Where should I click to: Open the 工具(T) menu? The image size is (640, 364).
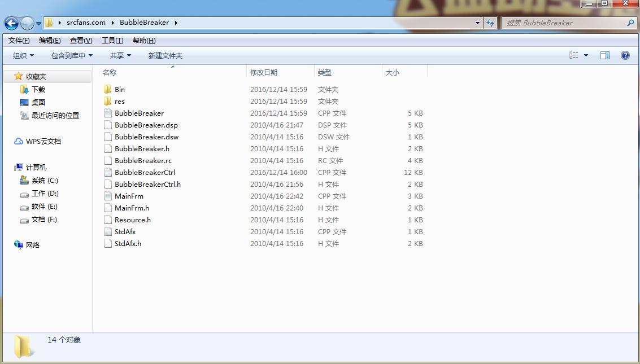click(x=112, y=41)
